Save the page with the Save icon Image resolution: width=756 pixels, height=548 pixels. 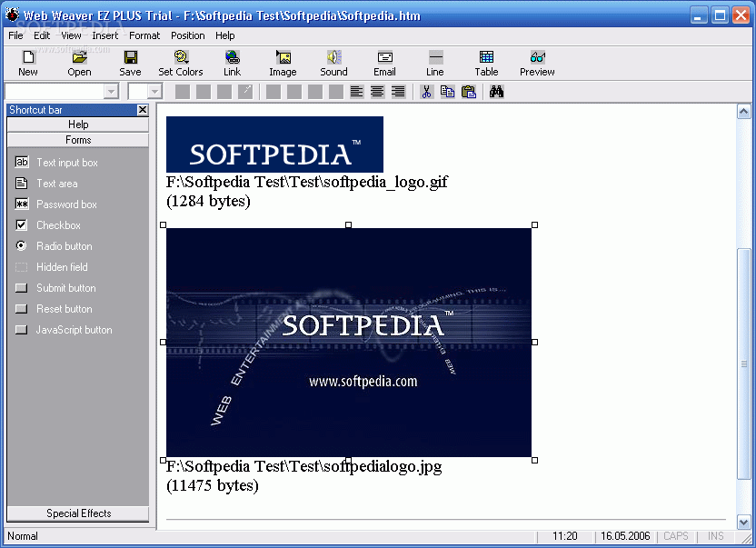point(130,64)
